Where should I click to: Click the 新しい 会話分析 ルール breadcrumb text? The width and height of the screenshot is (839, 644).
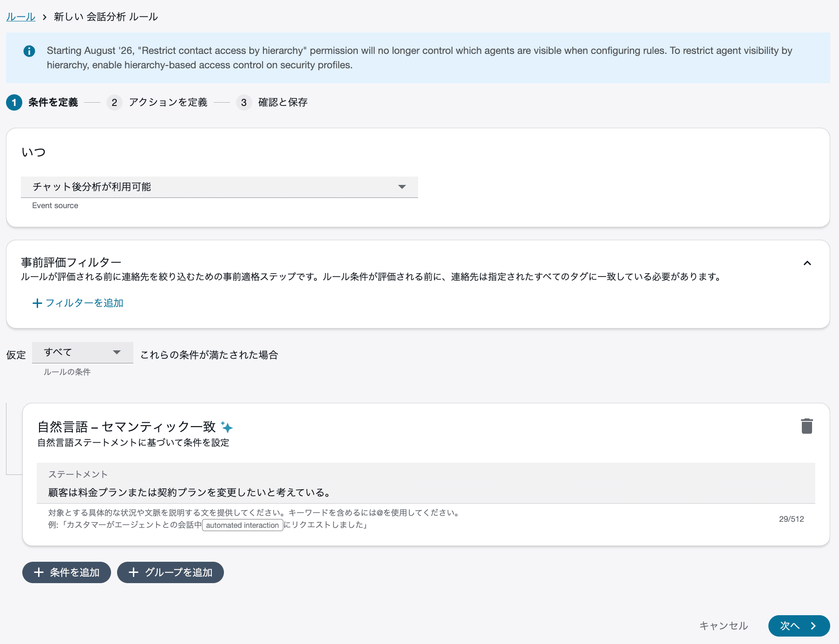click(106, 17)
